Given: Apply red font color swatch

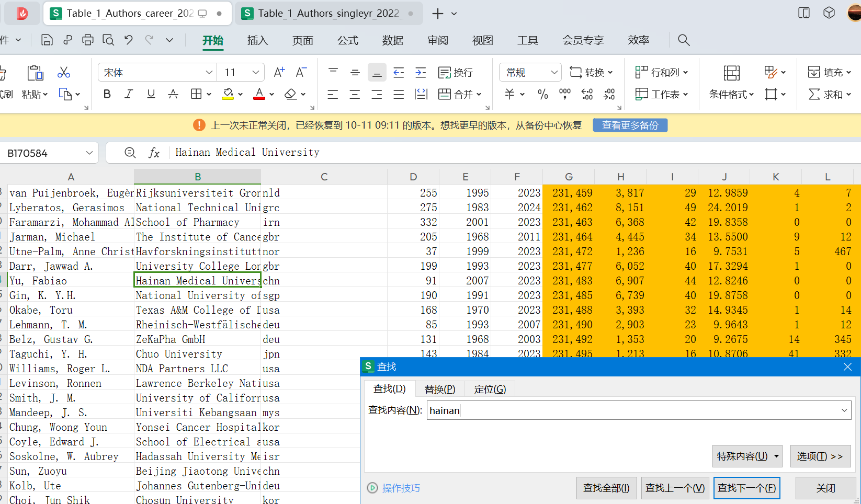Looking at the screenshot, I should [259, 94].
